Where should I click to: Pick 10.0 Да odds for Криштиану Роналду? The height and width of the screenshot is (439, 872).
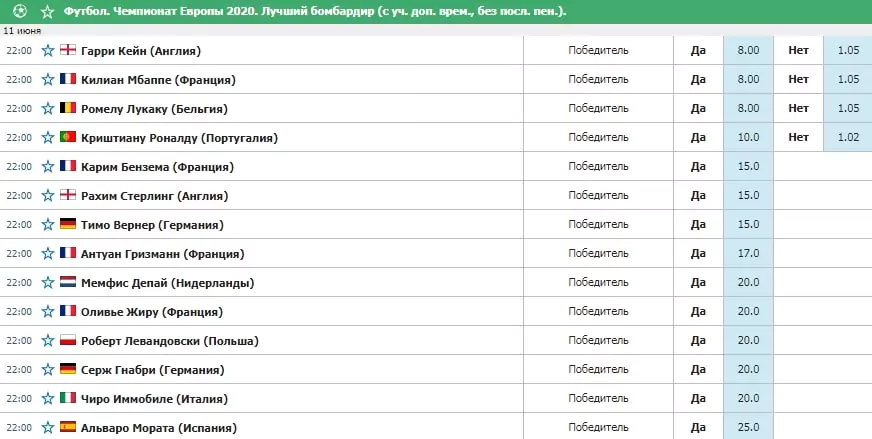[748, 137]
